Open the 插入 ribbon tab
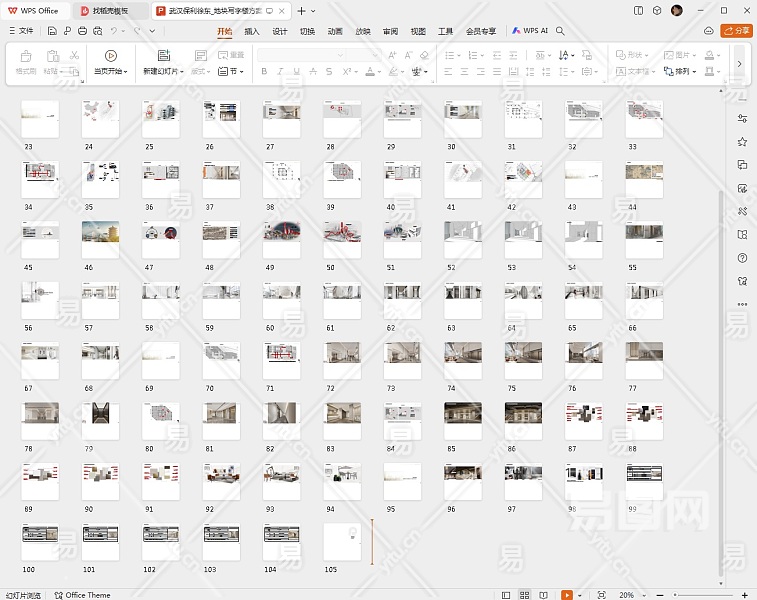The image size is (757, 600). [x=252, y=31]
